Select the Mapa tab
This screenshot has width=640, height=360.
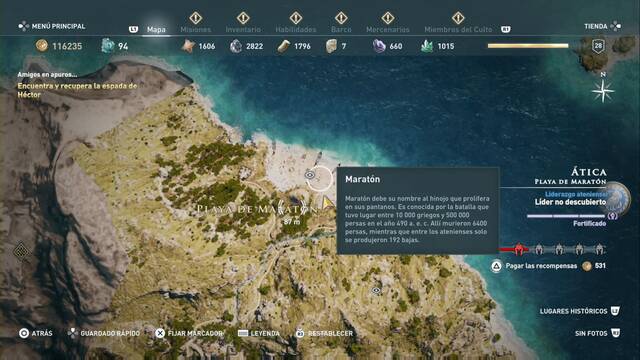(x=156, y=29)
